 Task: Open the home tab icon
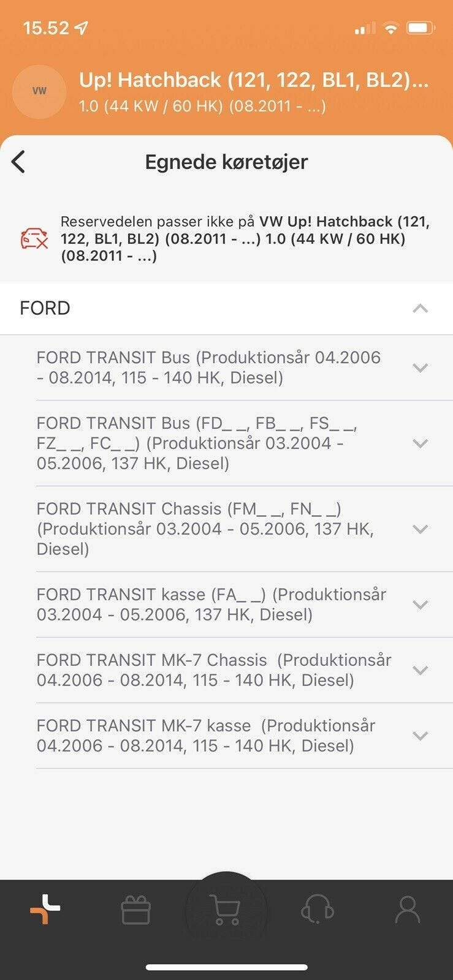click(45, 909)
